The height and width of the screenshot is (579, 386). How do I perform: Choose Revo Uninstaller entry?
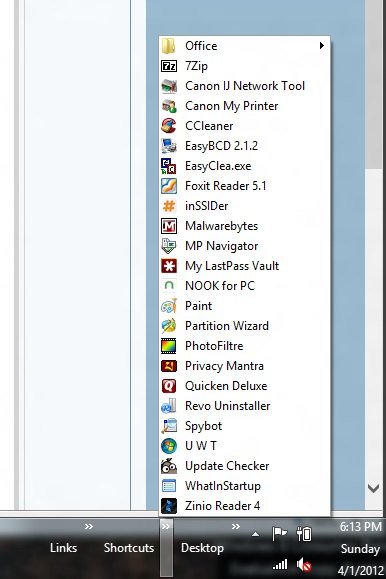244,406
